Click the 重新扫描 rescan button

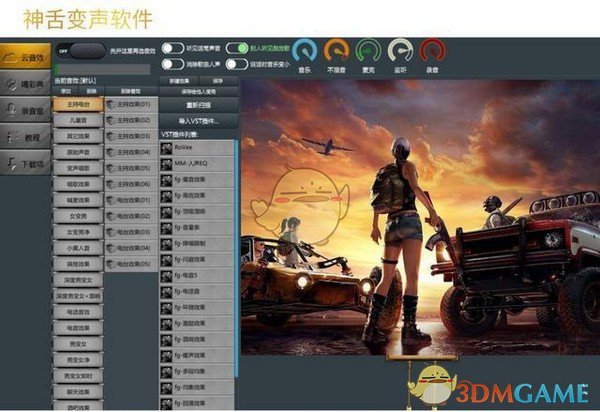tap(198, 105)
